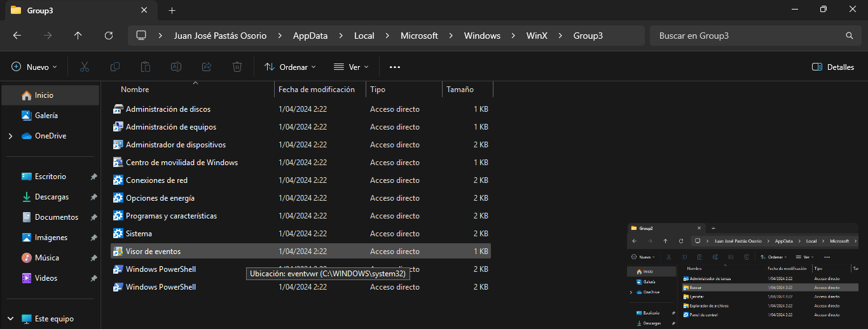Click the Delete trash can icon
This screenshot has width=868, height=329.
pyautogui.click(x=237, y=67)
